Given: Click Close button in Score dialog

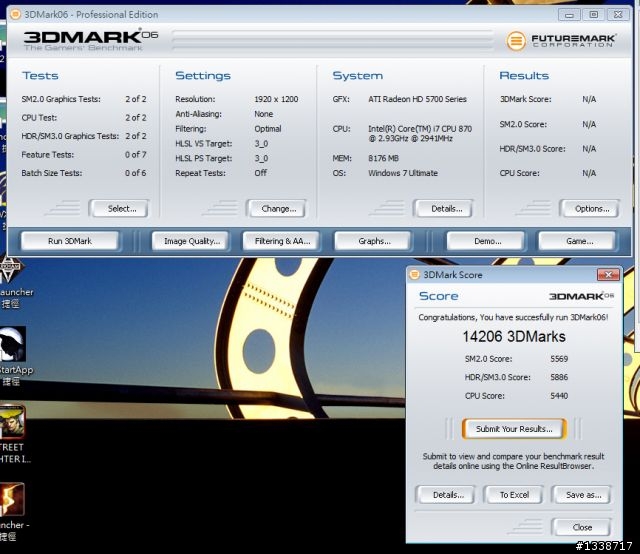Looking at the screenshot, I should (582, 527).
